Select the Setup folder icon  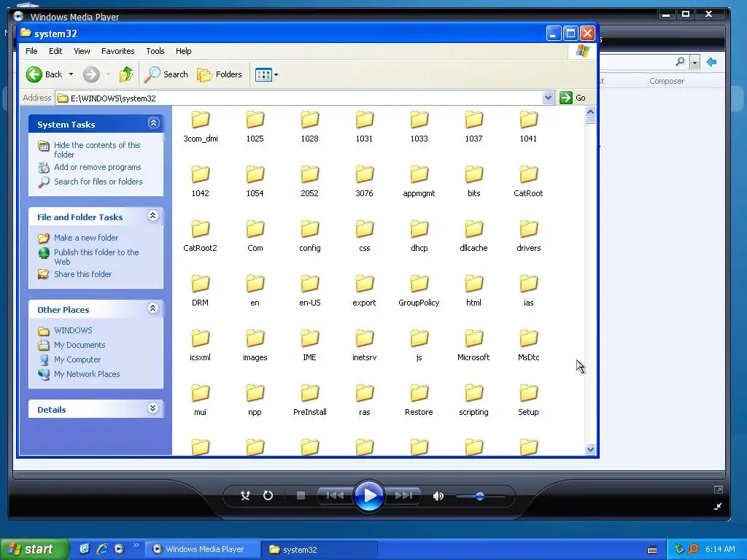528,393
